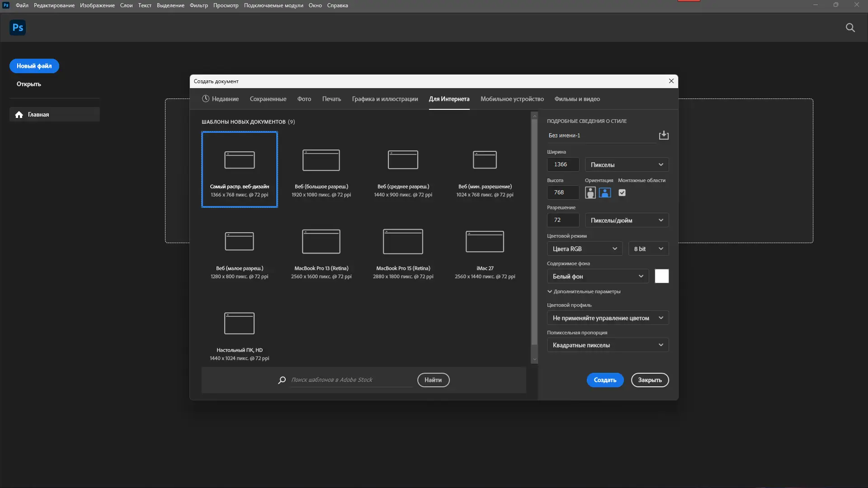Choose the iMac 27 template icon

pos(485,241)
